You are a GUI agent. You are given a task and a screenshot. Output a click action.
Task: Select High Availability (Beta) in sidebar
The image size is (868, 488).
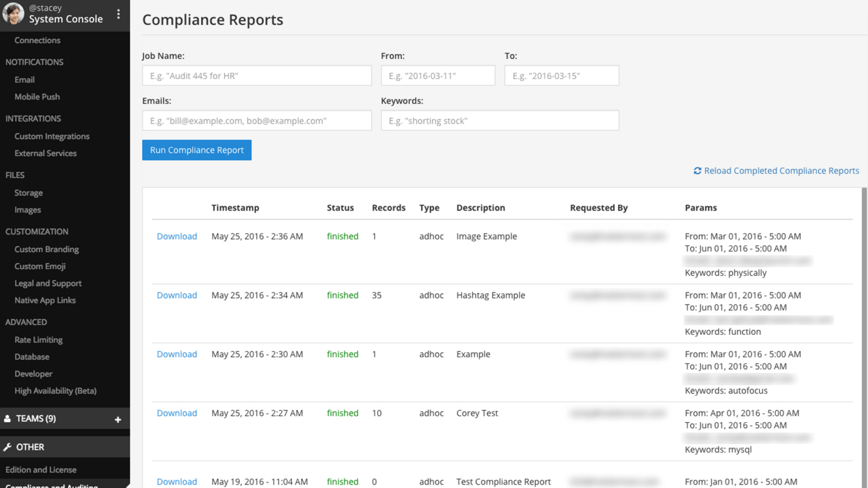tap(55, 390)
